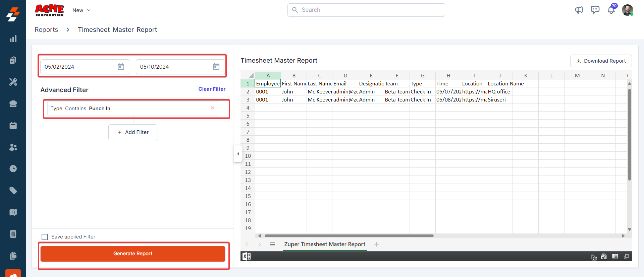The width and height of the screenshot is (644, 277).
Task: Expand the New dropdown menu
Action: pyautogui.click(x=82, y=10)
